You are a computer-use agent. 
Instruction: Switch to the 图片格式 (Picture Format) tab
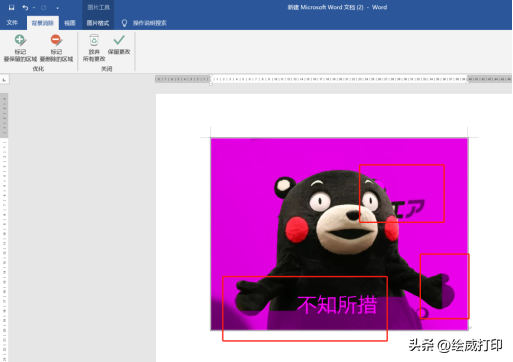[98, 23]
